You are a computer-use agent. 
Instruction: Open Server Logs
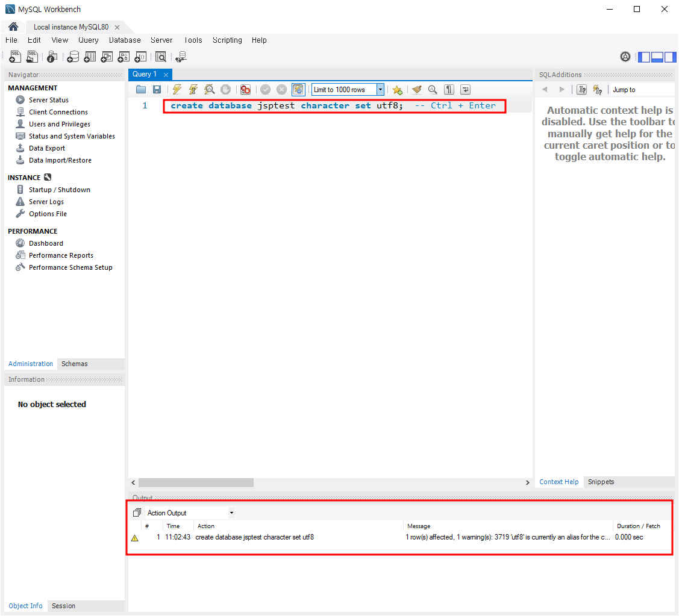[x=46, y=202]
